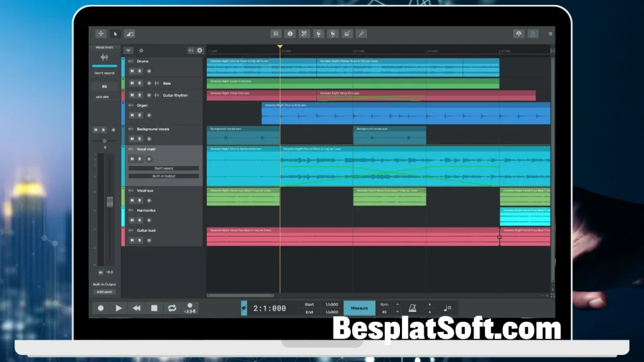644x362 pixels.
Task: Mute the Drums track
Action: (132, 70)
